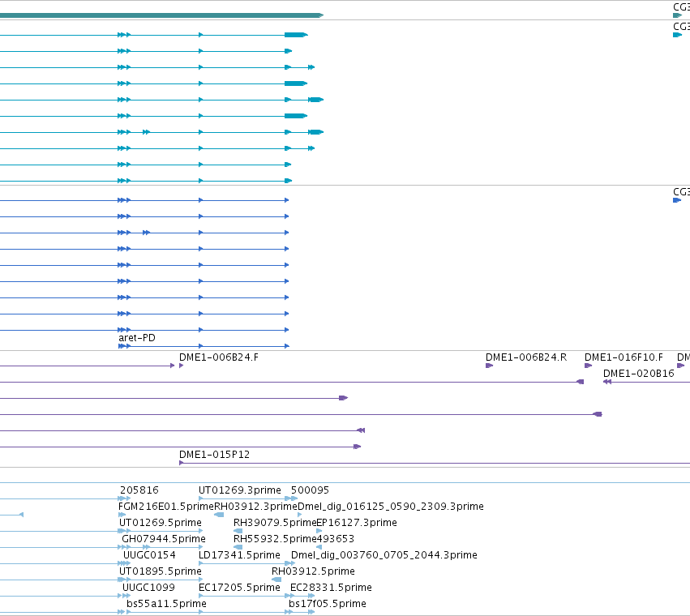
Task: Click the GH07944.5prime label
Action: 164,539
